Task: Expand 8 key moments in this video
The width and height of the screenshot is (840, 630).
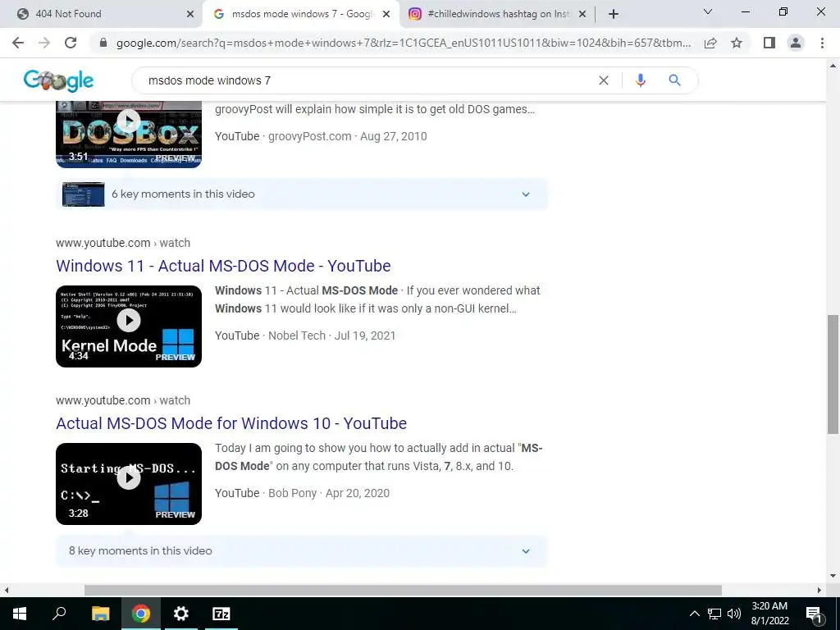Action: pyautogui.click(x=302, y=550)
